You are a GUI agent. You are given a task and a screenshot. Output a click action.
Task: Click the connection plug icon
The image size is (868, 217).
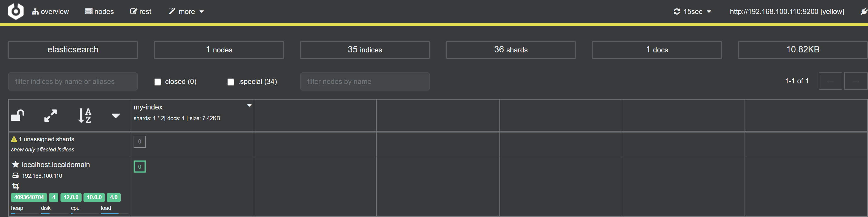tap(864, 12)
